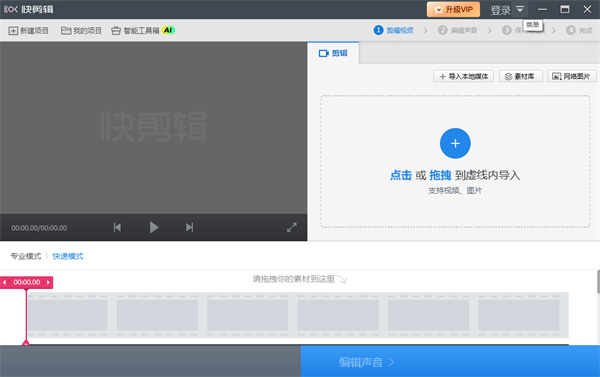Click the 快剪辑 app logo in the title bar
Viewport: 600px width, 377px height.
pos(28,9)
